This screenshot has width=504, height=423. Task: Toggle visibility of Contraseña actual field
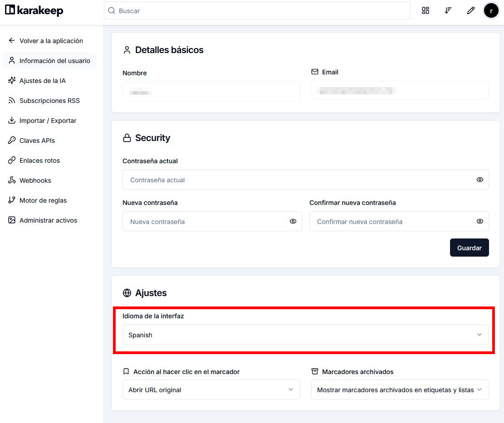point(480,180)
